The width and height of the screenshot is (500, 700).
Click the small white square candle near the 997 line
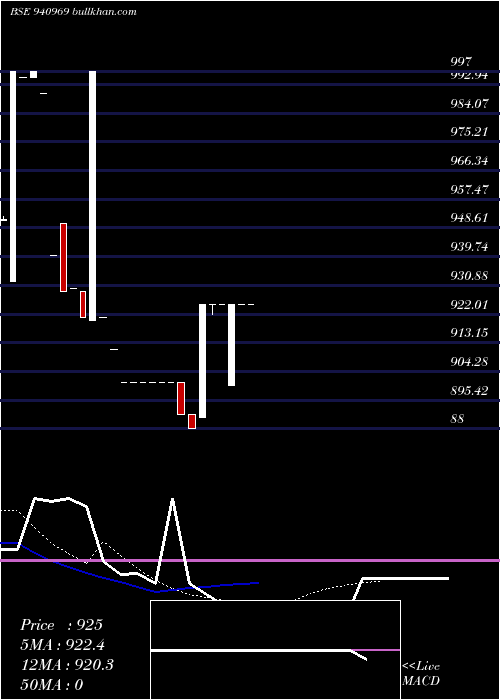coord(33,75)
